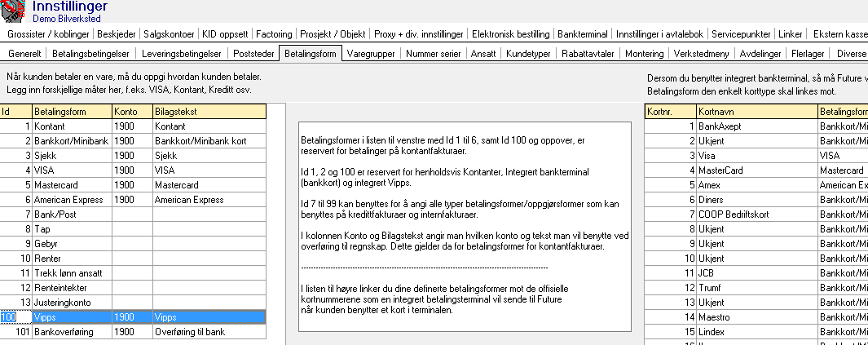Select the Trekk lønn ansatt row
The height and width of the screenshot is (345, 868).
(x=133, y=273)
